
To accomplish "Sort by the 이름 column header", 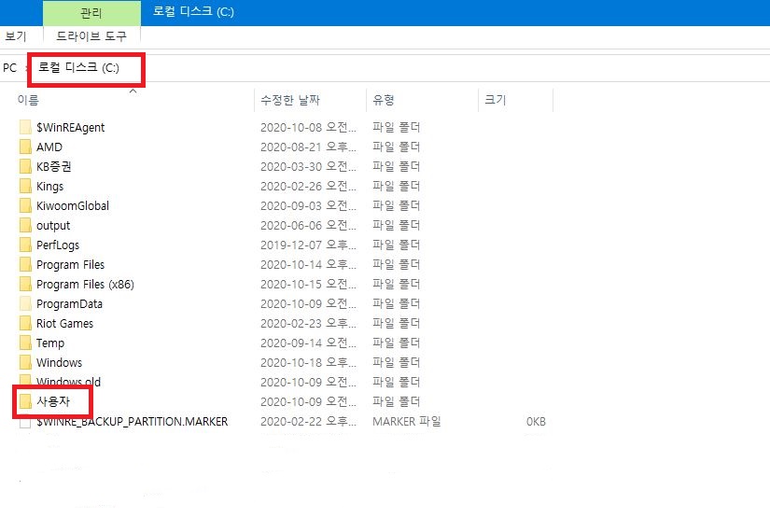I will pyautogui.click(x=28, y=100).
